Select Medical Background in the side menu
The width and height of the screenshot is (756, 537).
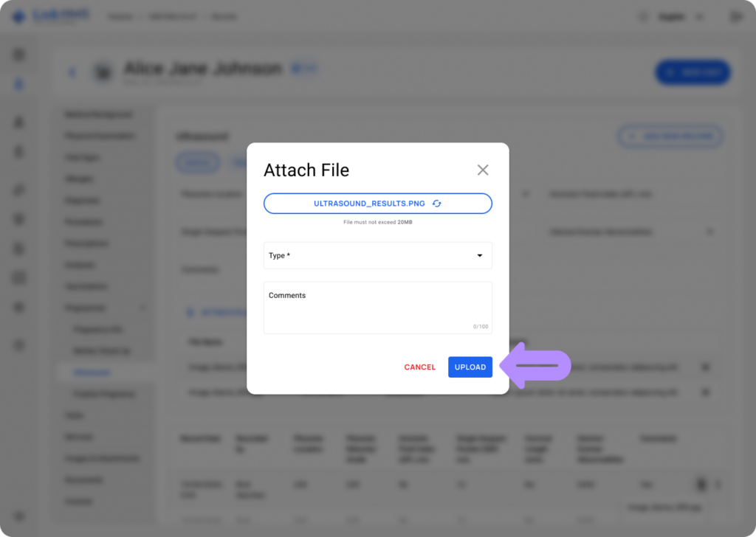[98, 114]
